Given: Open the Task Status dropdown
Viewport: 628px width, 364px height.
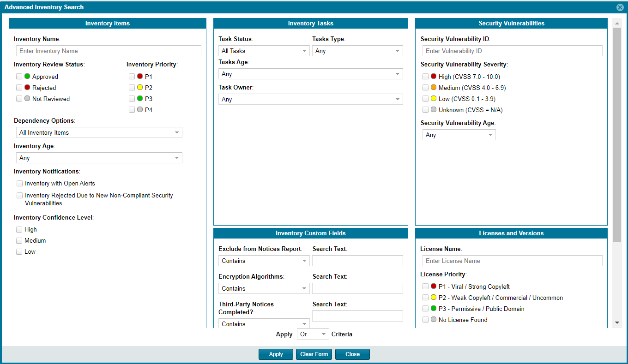Looking at the screenshot, I should point(264,51).
